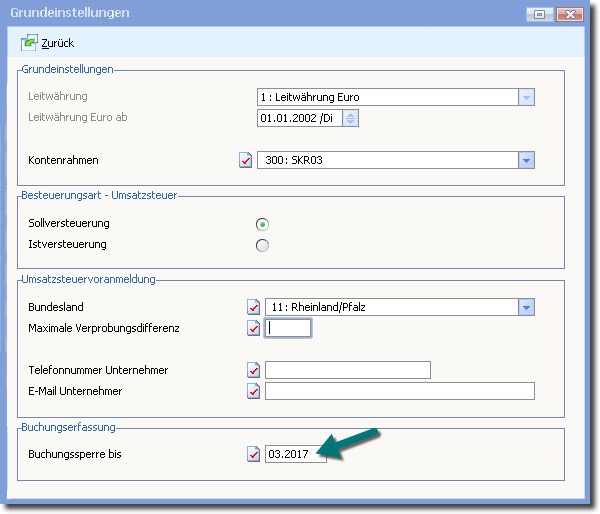600x514 pixels.
Task: Select the Sollversteuerung radio button
Action: (x=263, y=223)
